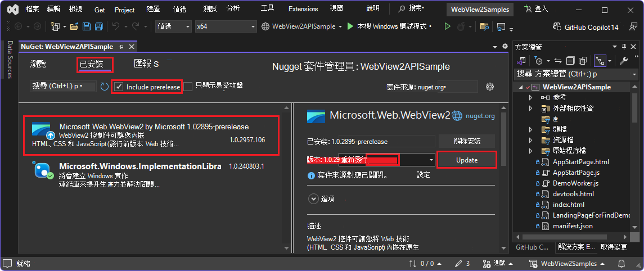Select the Microsoft.Windows.ImplementationLibrary package row
Image resolution: width=644 pixels, height=271 pixels.
151,175
